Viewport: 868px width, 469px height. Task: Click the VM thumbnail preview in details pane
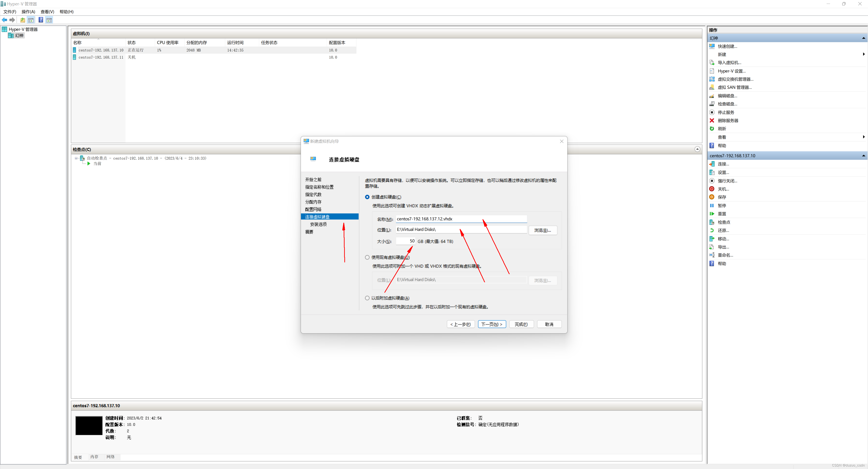(x=89, y=426)
